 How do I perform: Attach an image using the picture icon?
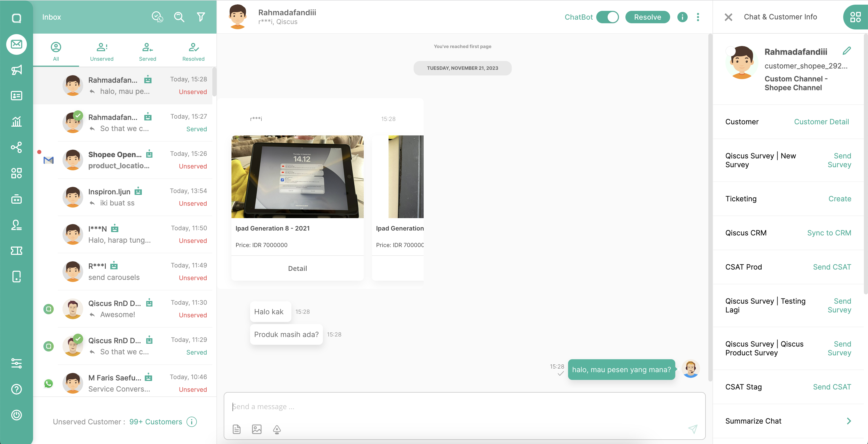click(x=257, y=429)
